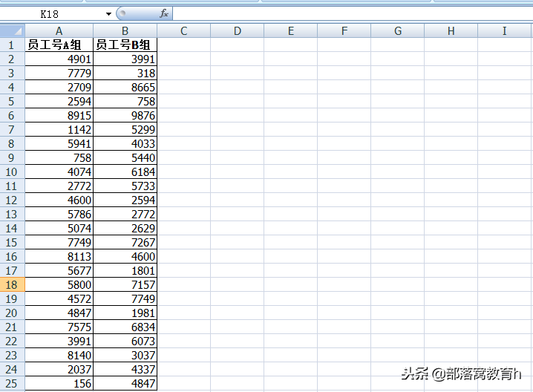Click cell containing 7157
Image resolution: width=533 pixels, height=392 pixels.
(125, 284)
